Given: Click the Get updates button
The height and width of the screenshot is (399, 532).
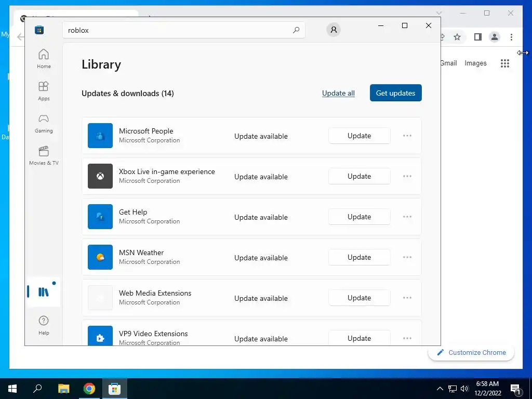Looking at the screenshot, I should (395, 93).
